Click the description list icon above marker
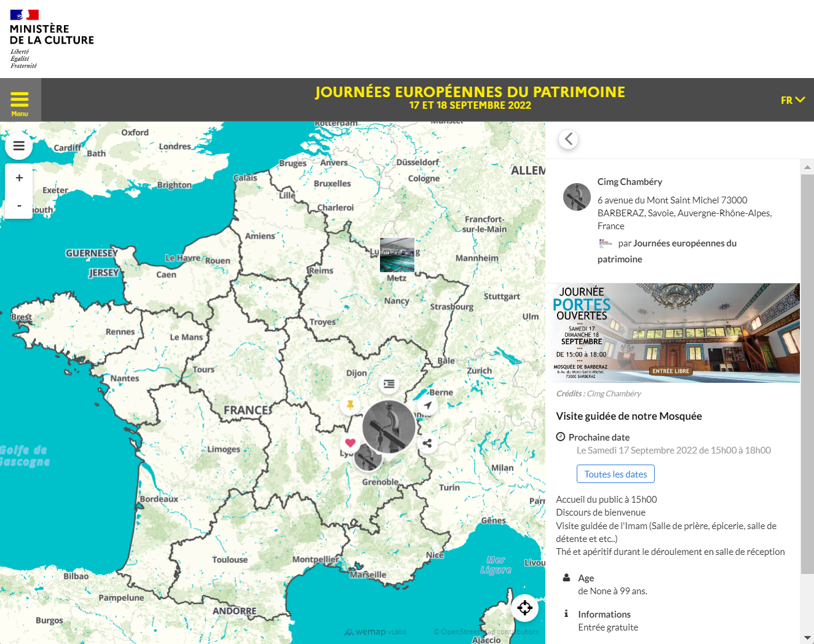The width and height of the screenshot is (814, 644). click(x=389, y=384)
